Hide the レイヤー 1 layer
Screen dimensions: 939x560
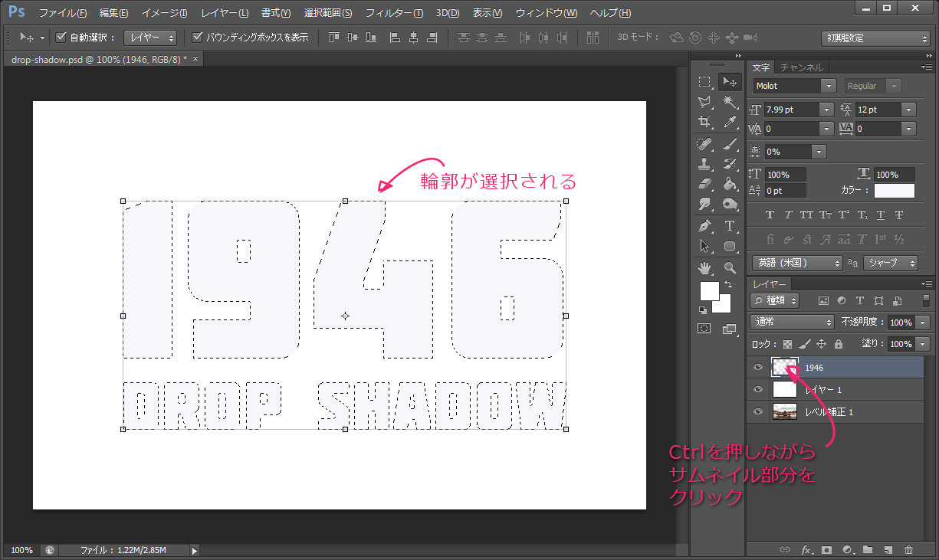(757, 389)
